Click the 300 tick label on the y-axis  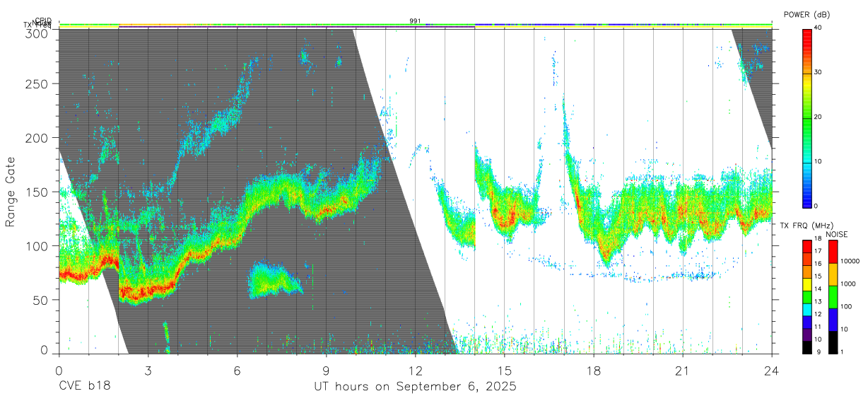click(37, 33)
